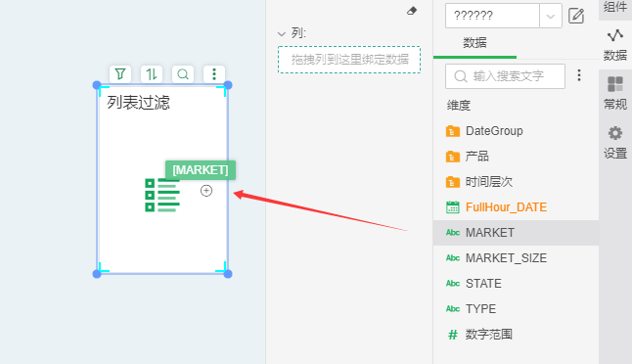This screenshot has height=364, width=632.
Task: Click the DateGroup folder icon
Action: click(453, 131)
